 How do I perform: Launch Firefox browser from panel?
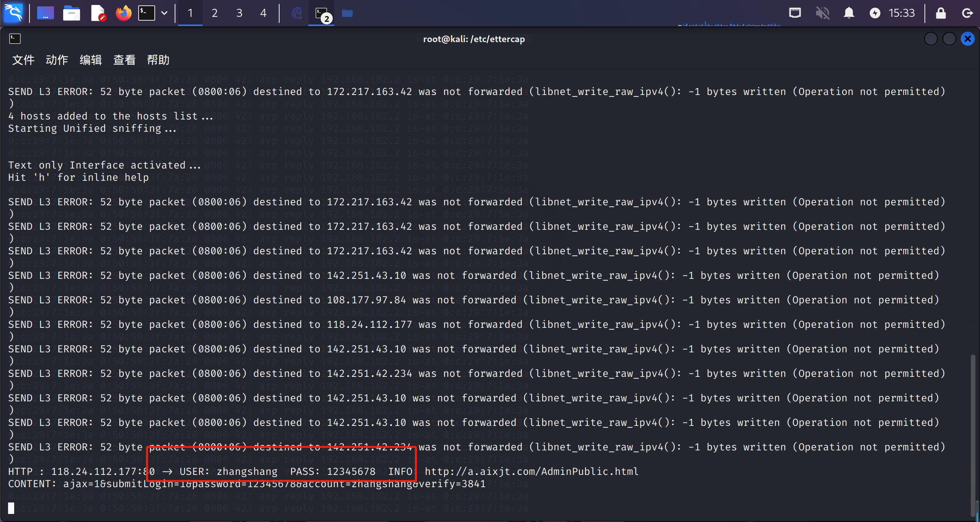123,13
